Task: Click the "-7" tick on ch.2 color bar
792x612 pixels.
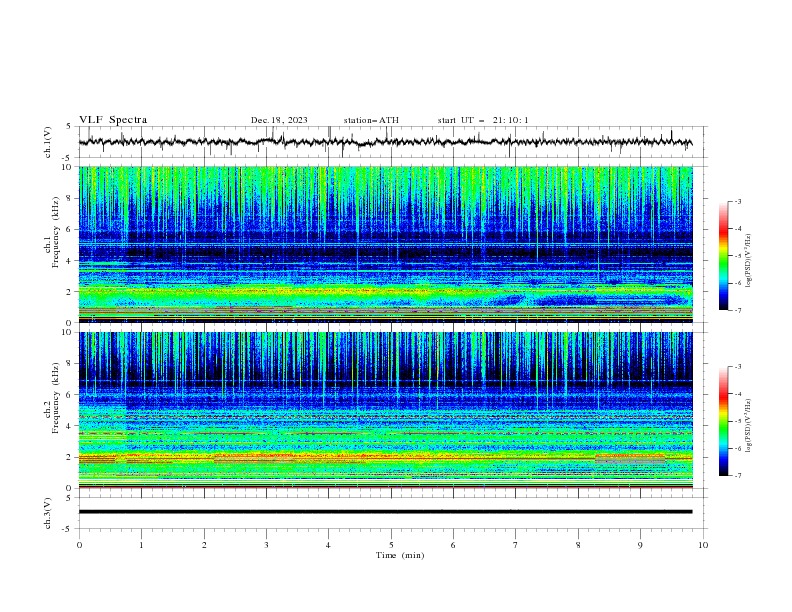Action: point(737,476)
